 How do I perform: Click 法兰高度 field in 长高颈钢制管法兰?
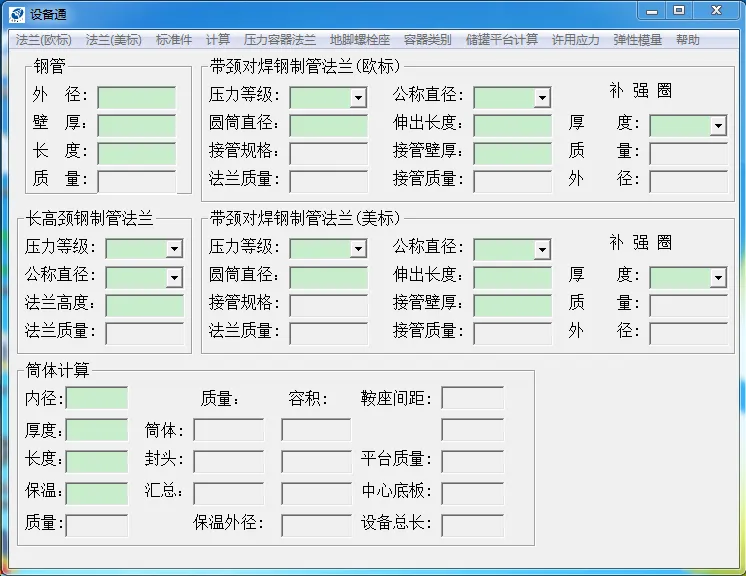coord(144,305)
